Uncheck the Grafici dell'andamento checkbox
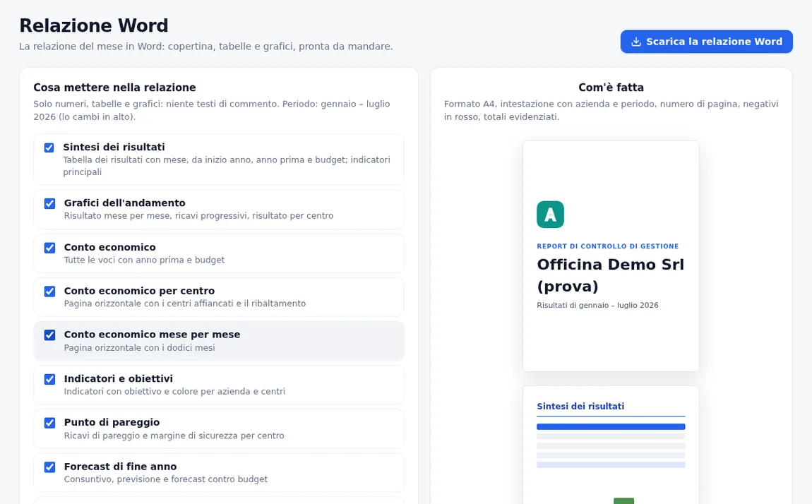The image size is (812, 504). (49, 203)
